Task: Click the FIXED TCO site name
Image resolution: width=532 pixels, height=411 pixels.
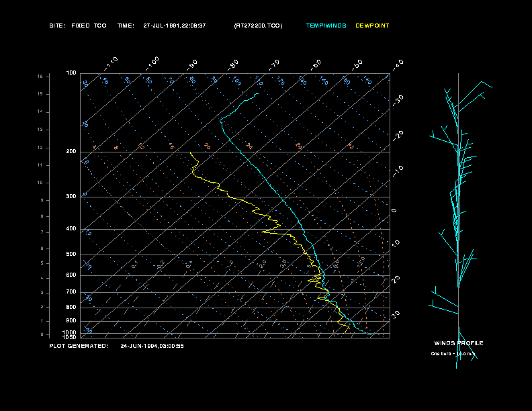Action: point(89,26)
